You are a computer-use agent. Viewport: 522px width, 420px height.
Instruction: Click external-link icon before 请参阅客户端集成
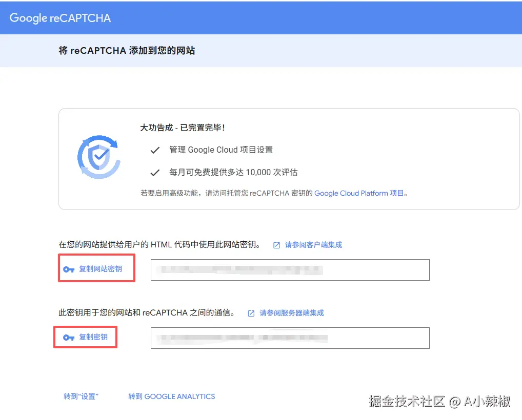(x=277, y=245)
